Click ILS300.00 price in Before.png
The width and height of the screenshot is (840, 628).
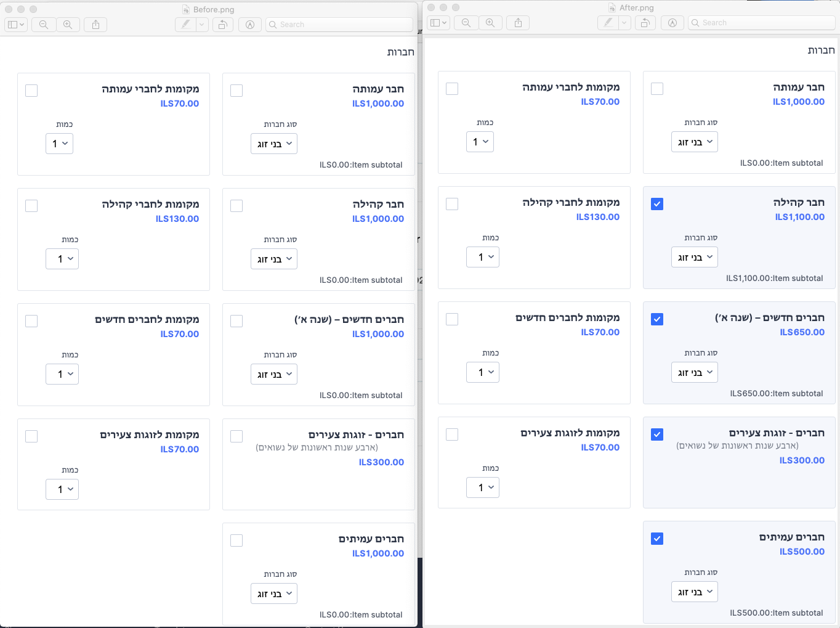[382, 462]
